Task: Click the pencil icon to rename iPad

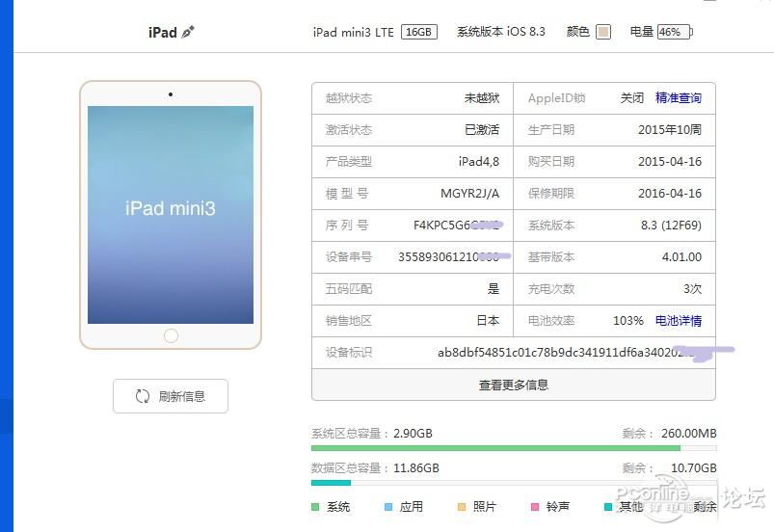Action: pyautogui.click(x=188, y=32)
